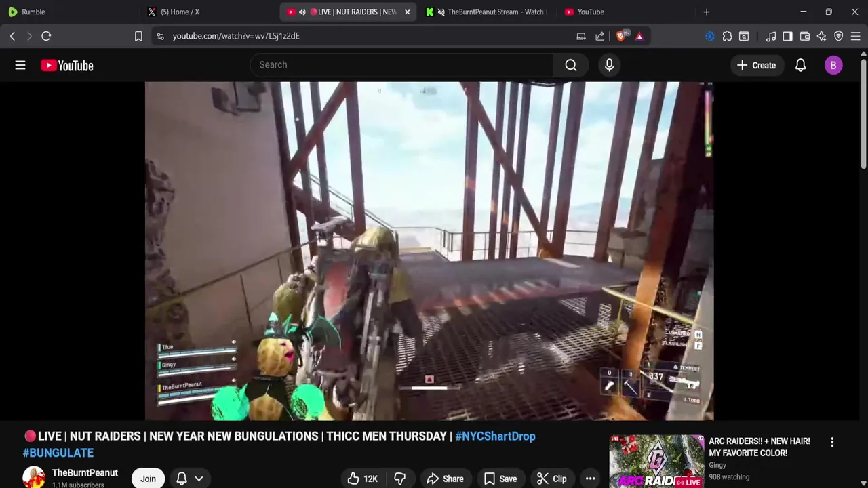Start voice search with the microphone icon
Viewport: 868px width, 488px height.
(x=609, y=65)
